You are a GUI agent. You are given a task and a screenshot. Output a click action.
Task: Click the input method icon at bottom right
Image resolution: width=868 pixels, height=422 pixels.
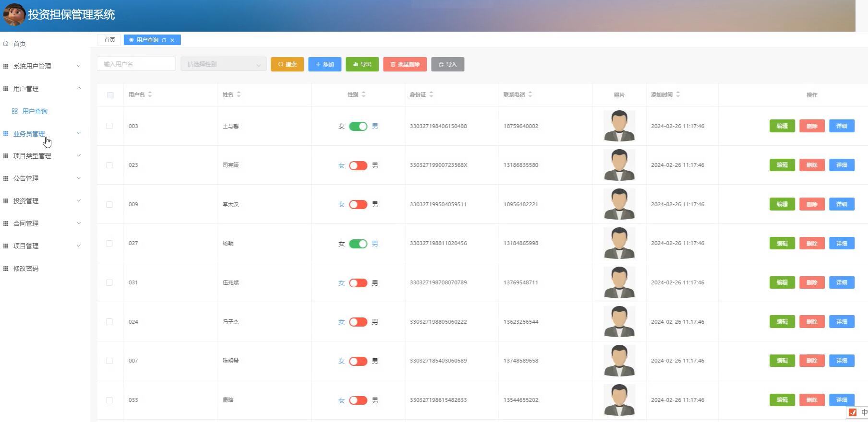[x=853, y=412]
